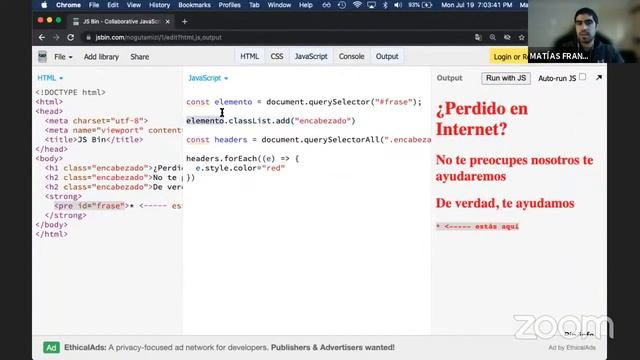Click the classList.add("encabezado") line
640x360 pixels.
pos(271,120)
